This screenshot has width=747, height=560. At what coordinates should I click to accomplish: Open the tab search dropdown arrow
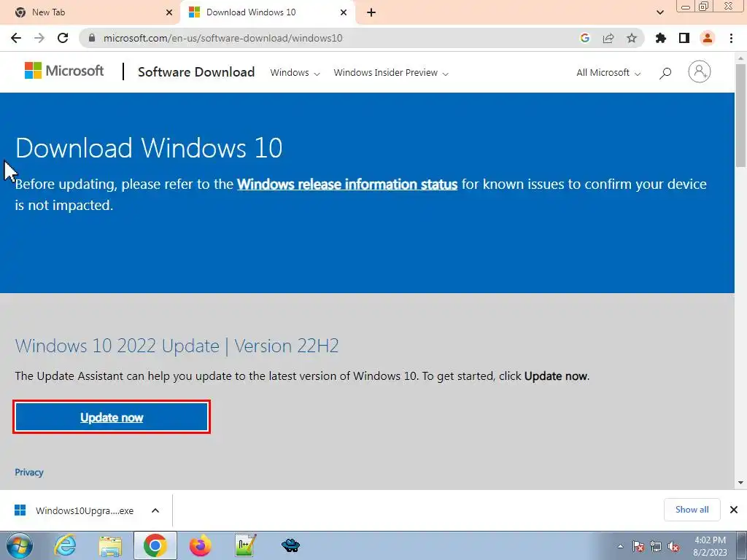click(659, 12)
